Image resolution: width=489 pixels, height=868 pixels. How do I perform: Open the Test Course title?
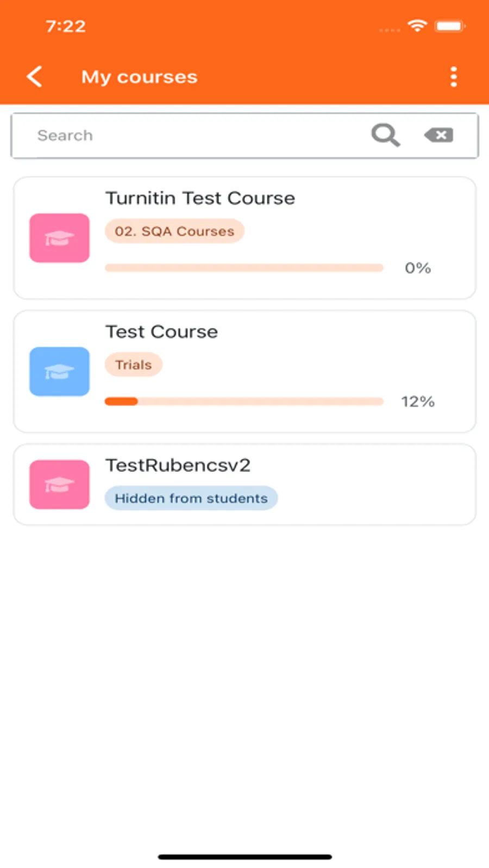(x=161, y=332)
